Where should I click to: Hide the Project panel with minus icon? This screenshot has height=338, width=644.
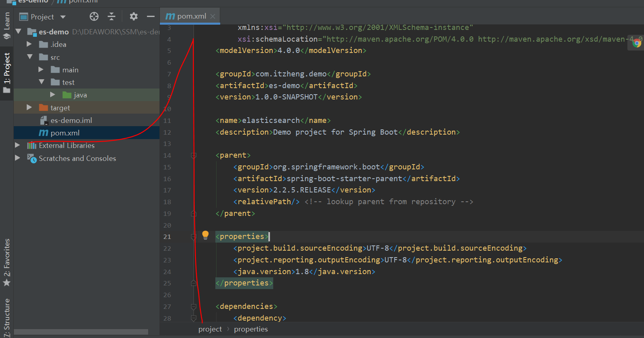pyautogui.click(x=151, y=17)
